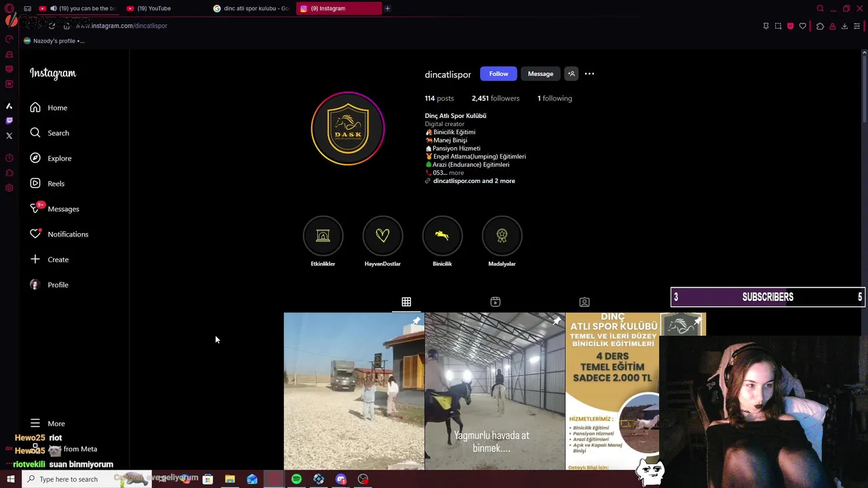This screenshot has width=868, height=488.
Task: Follow the dincatlispor account
Action: pos(498,74)
